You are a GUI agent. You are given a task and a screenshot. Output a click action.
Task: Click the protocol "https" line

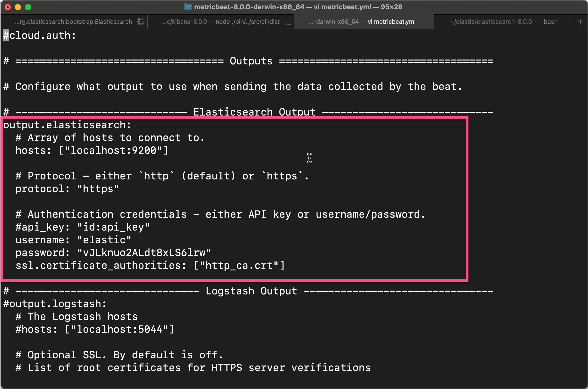pyautogui.click(x=67, y=189)
